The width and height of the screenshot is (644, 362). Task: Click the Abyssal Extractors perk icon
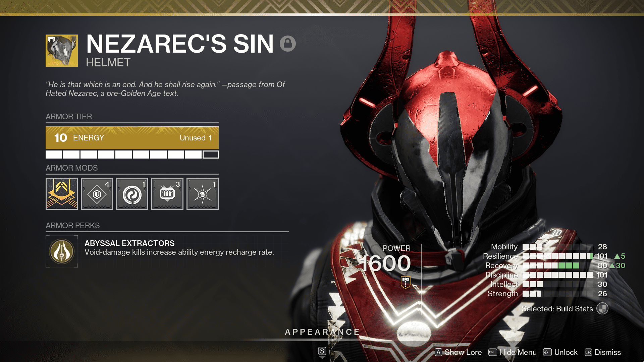(61, 251)
